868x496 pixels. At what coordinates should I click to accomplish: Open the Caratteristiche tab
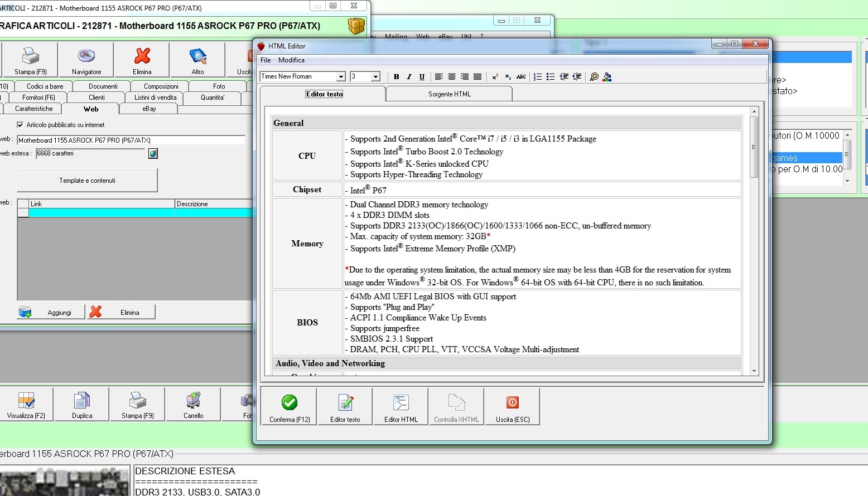click(33, 109)
